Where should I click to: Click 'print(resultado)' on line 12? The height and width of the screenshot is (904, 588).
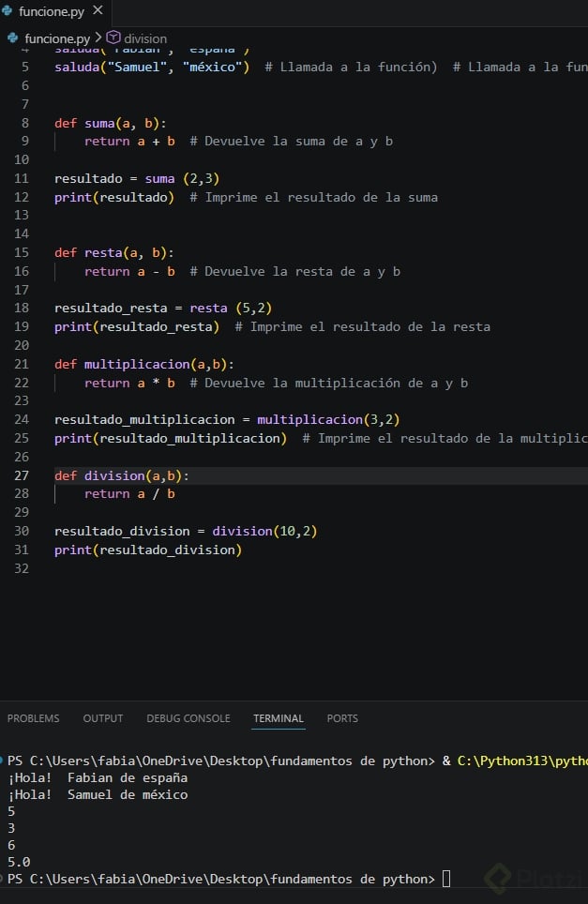click(114, 197)
